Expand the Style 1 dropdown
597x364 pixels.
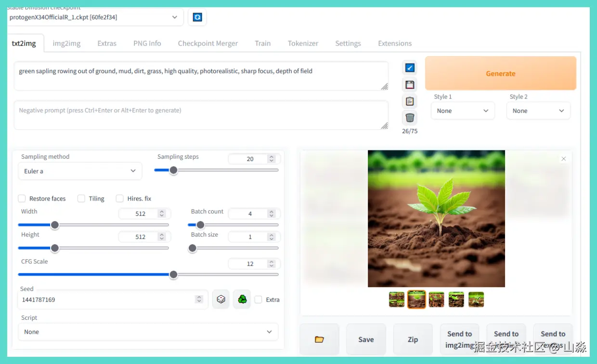(463, 111)
